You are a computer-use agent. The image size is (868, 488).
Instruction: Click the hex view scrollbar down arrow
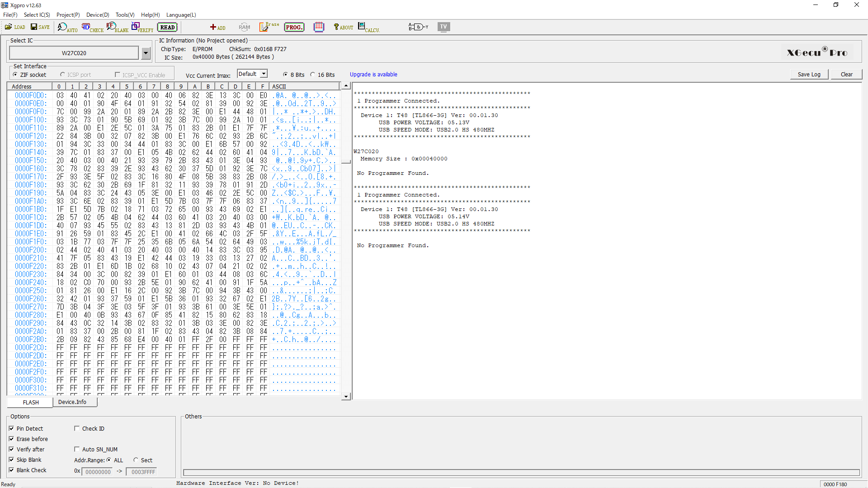click(x=346, y=396)
